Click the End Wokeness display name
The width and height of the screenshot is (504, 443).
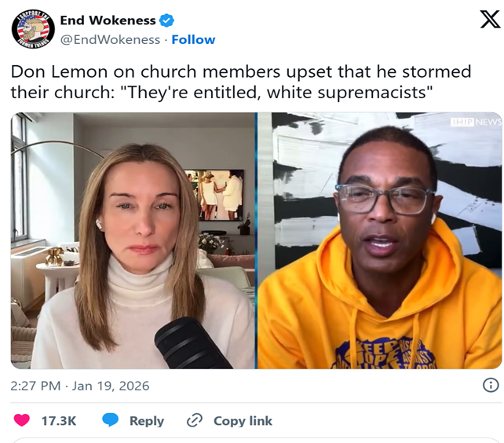coord(107,20)
